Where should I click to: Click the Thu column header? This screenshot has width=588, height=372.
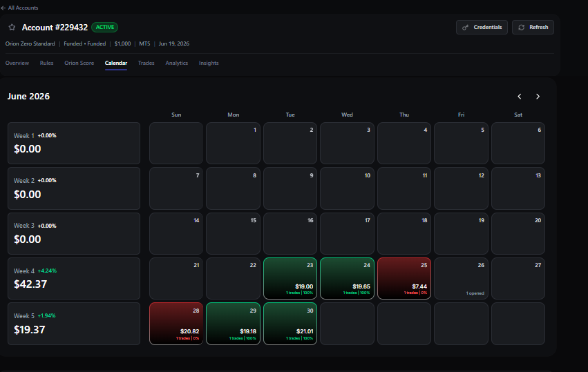404,115
